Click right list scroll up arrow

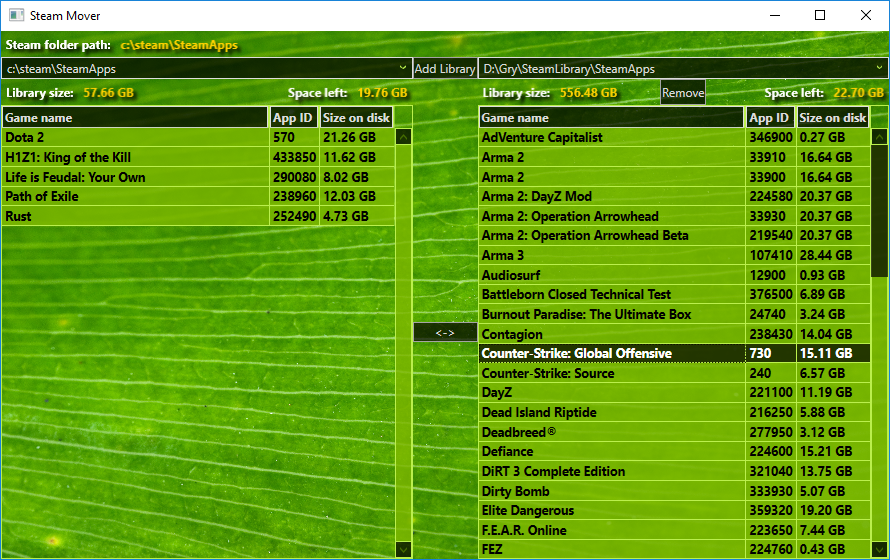point(879,137)
